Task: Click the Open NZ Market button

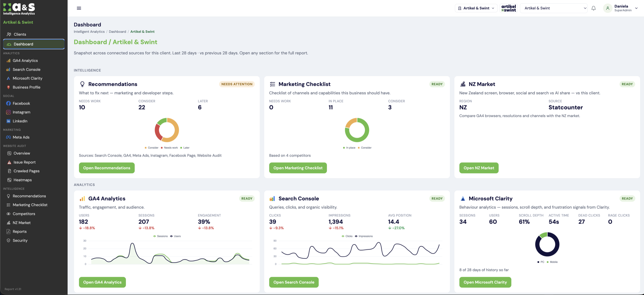Action: [x=479, y=168]
